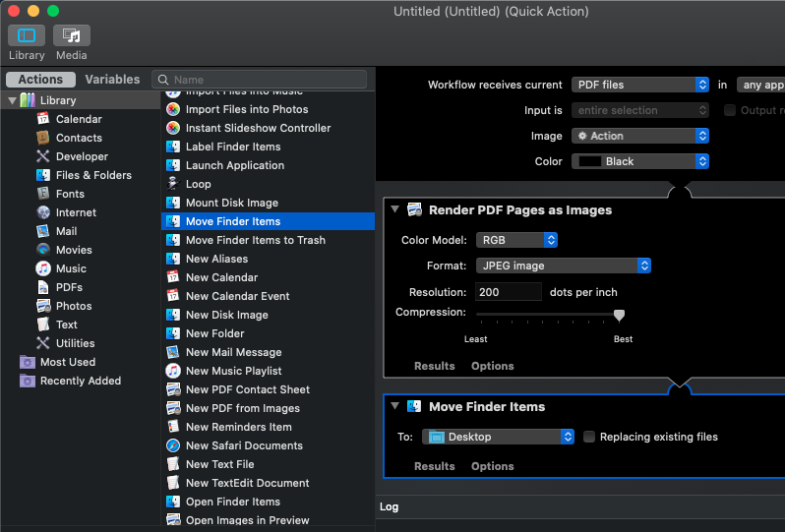The width and height of the screenshot is (785, 532).
Task: Switch to the Actions tab
Action: click(x=40, y=79)
